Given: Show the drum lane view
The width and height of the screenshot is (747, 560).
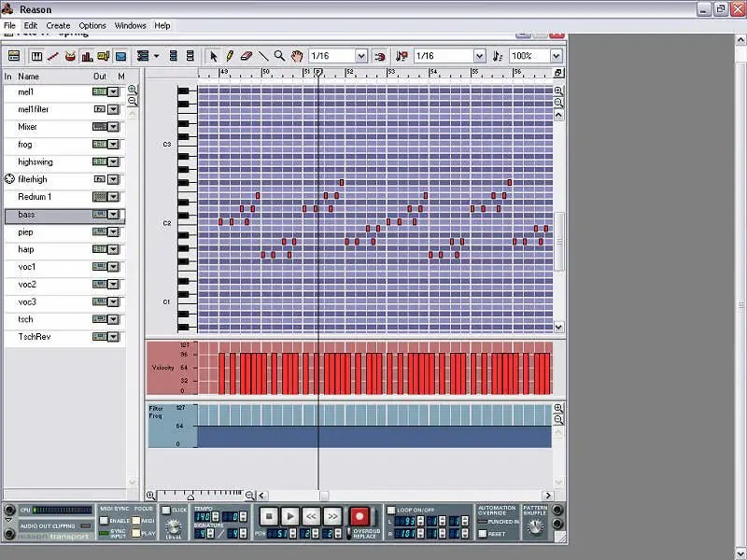Looking at the screenshot, I should click(x=70, y=56).
